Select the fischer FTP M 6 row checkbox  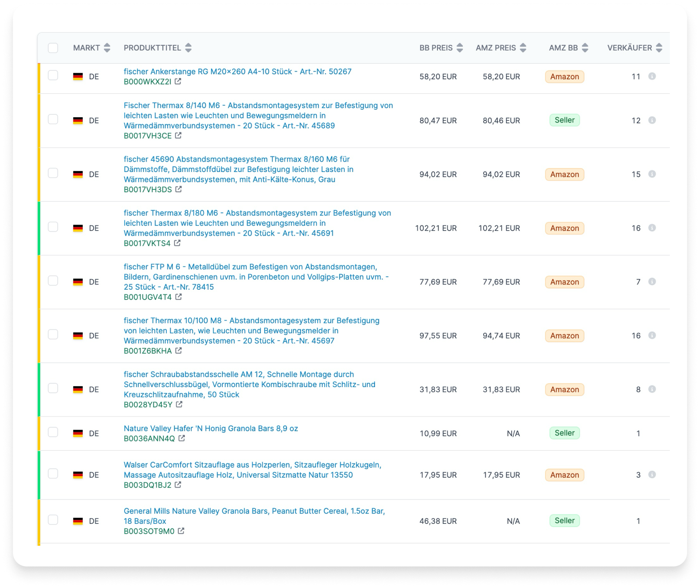pos(53,281)
